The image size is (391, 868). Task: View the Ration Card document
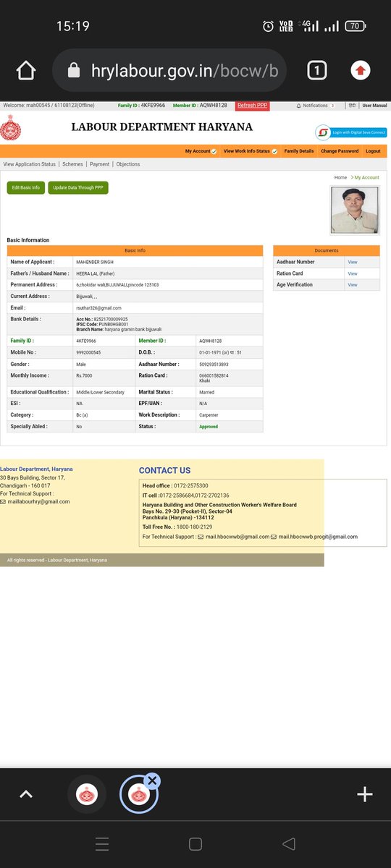pyautogui.click(x=353, y=273)
